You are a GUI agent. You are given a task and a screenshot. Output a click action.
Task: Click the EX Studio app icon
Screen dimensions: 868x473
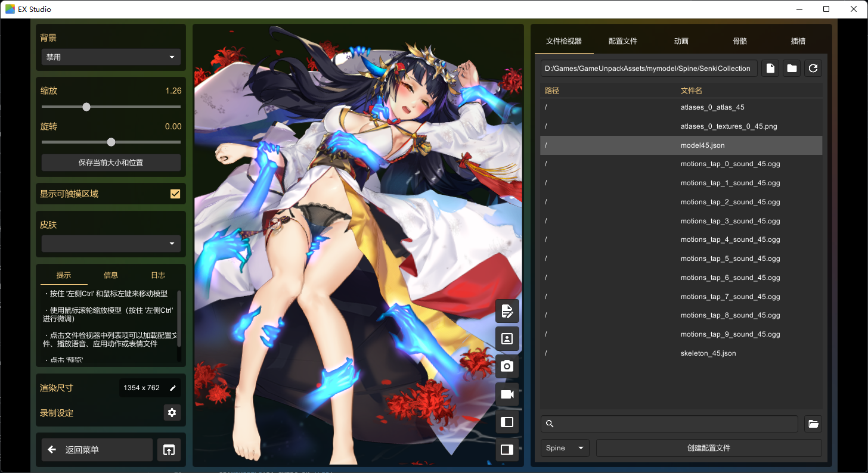[10, 9]
